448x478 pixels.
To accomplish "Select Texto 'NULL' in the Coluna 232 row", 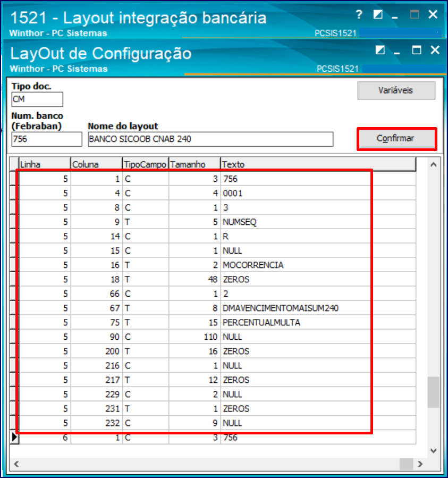I will [x=318, y=423].
